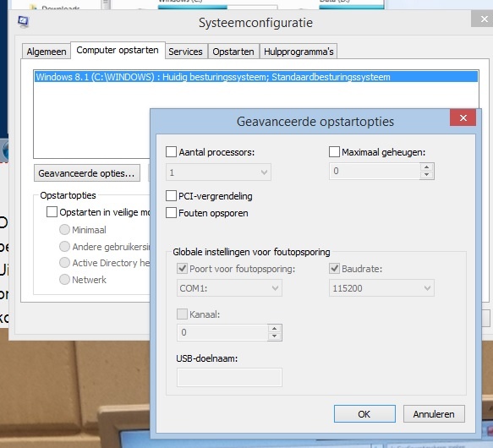Viewport: 493px width, 448px height.
Task: Decrease the Kanaal value
Action: tap(275, 336)
